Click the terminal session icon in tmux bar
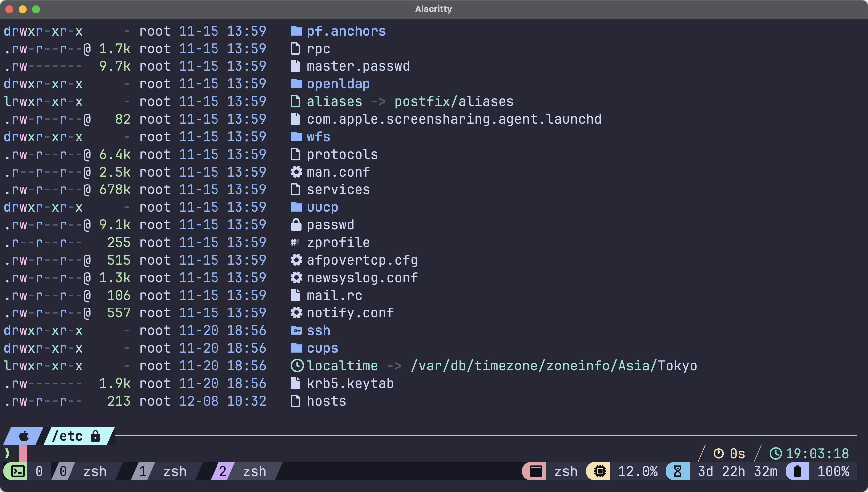This screenshot has width=868, height=492. pyautogui.click(x=18, y=471)
